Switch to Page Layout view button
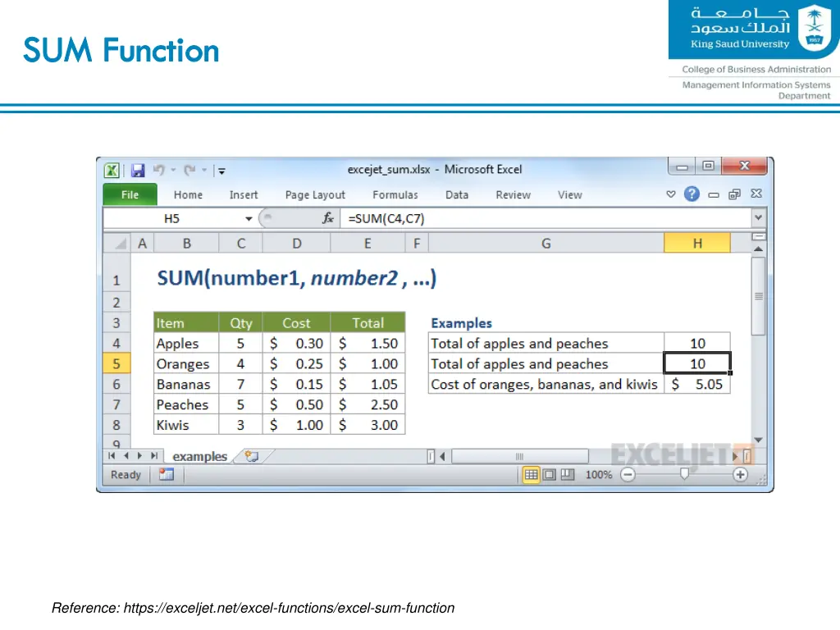 pyautogui.click(x=549, y=475)
